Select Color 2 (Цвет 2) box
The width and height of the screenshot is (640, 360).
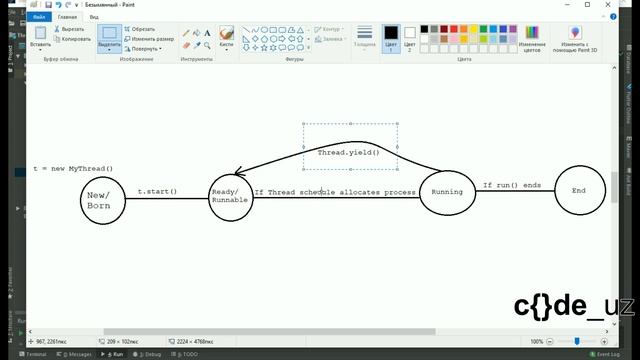409,39
